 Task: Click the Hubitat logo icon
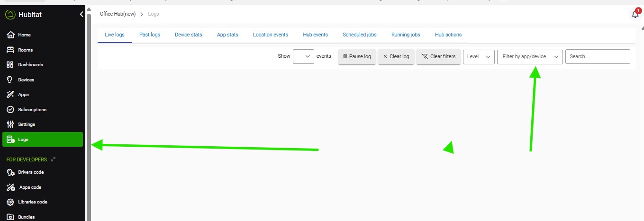pos(10,15)
